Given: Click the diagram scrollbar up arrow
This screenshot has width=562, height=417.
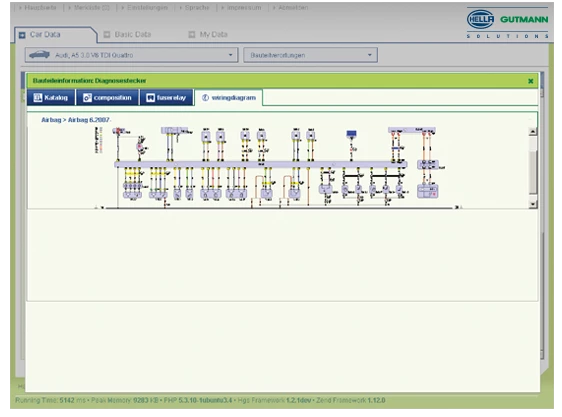Looking at the screenshot, I should pos(533,131).
